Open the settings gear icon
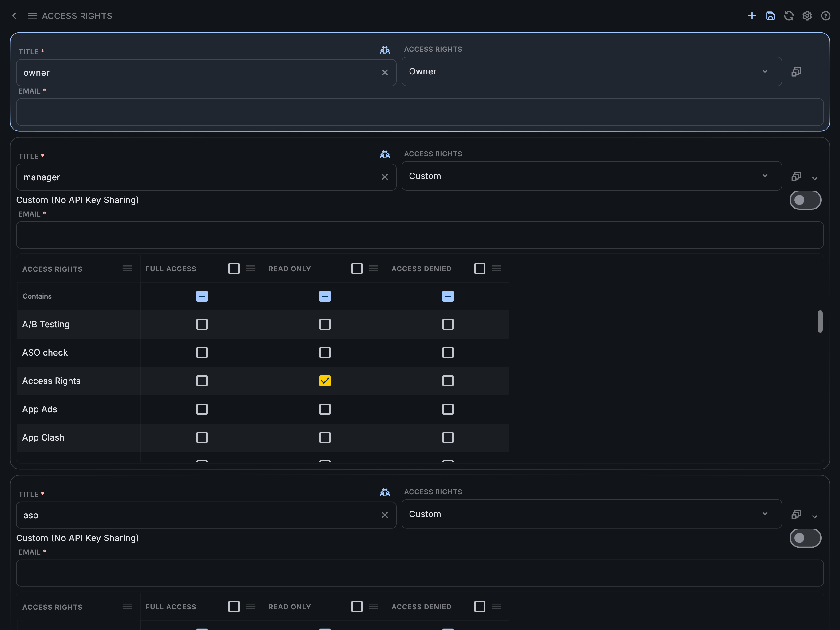The image size is (840, 630). point(807,16)
